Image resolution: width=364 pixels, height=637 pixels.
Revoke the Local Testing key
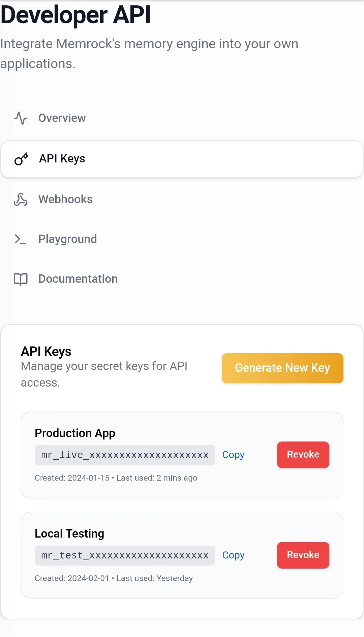[x=303, y=555]
